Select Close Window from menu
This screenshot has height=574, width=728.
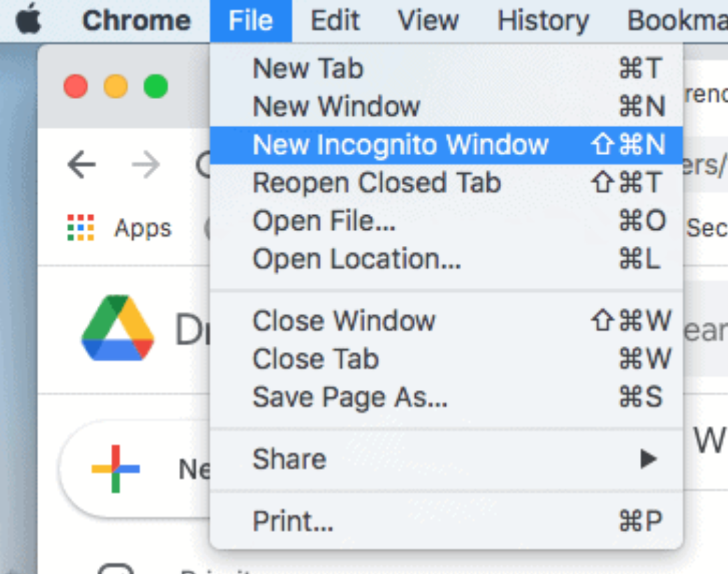point(344,321)
